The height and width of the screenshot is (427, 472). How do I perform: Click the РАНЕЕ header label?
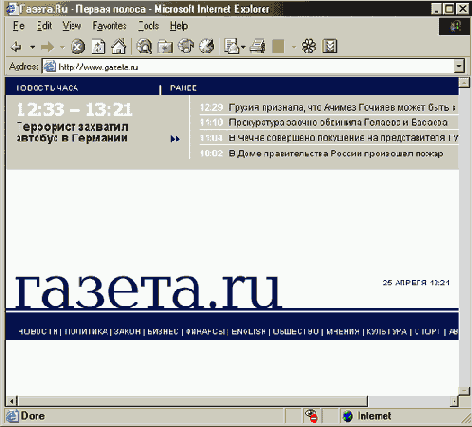[183, 88]
